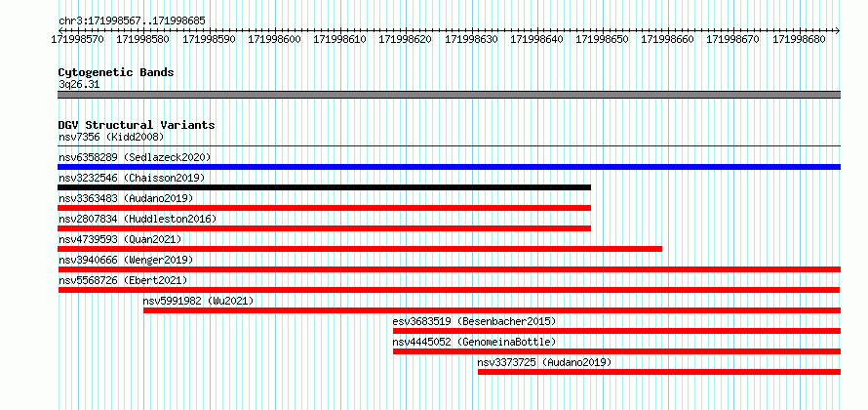The image size is (868, 410).
Task: Select the blue nsv6358289 Sedlazeck2020 variant bar
Action: tap(449, 167)
